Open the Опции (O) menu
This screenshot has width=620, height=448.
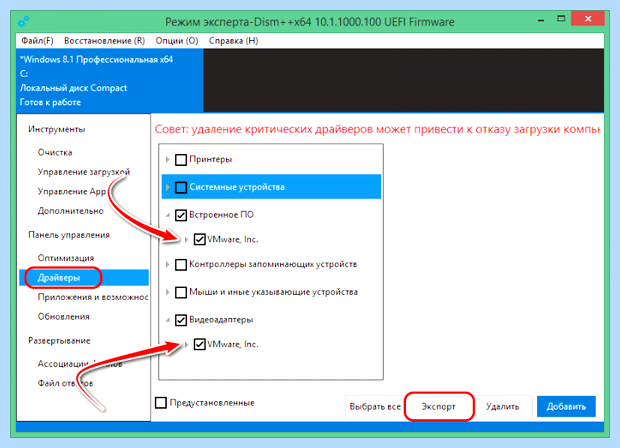(177, 41)
